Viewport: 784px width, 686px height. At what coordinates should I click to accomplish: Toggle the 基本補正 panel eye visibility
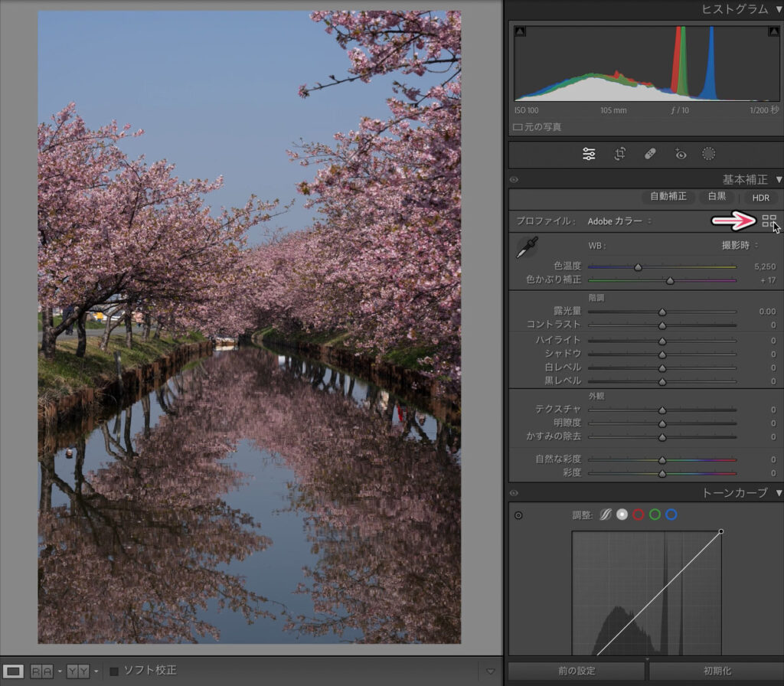[514, 180]
